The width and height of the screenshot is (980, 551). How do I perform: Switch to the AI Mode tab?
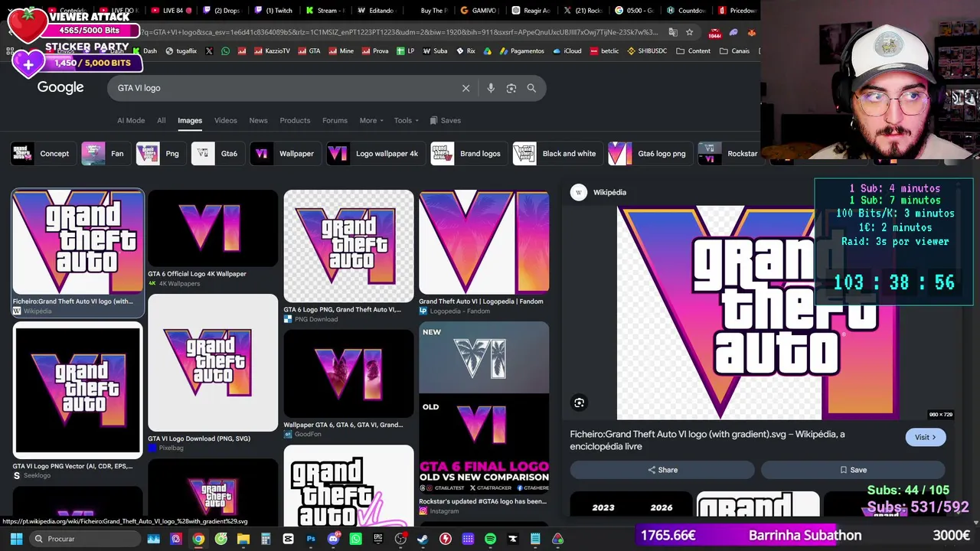131,120
